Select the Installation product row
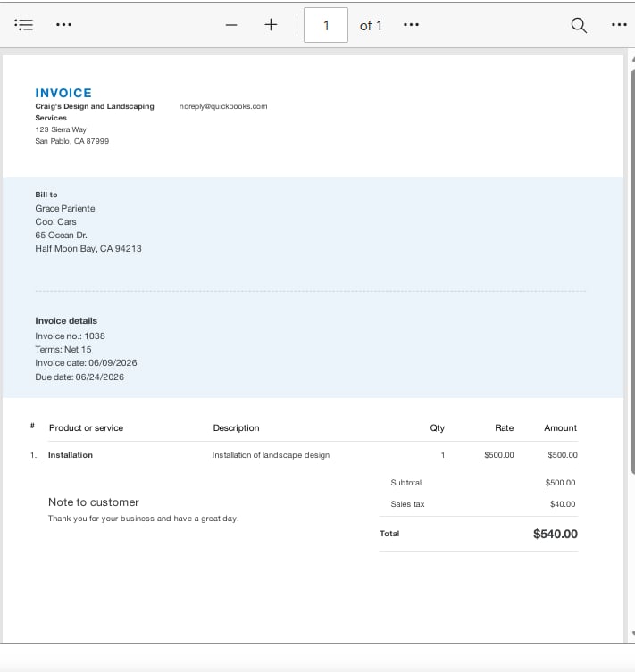This screenshot has height=672, width=635. pos(304,455)
